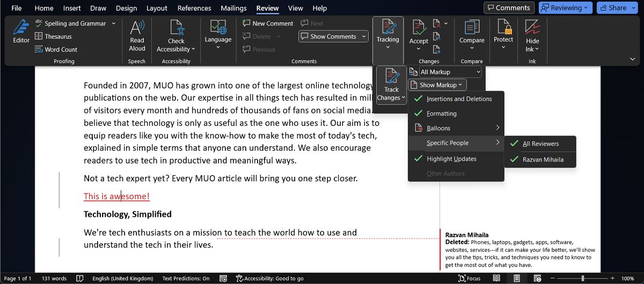Image resolution: width=644 pixels, height=284 pixels.
Task: Switch to the Layout tab
Action: tap(157, 8)
